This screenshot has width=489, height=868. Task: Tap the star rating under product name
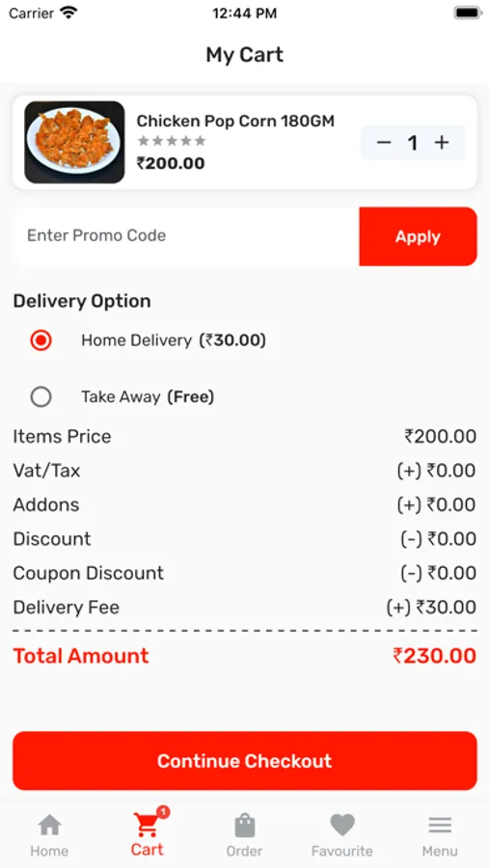pyautogui.click(x=172, y=141)
